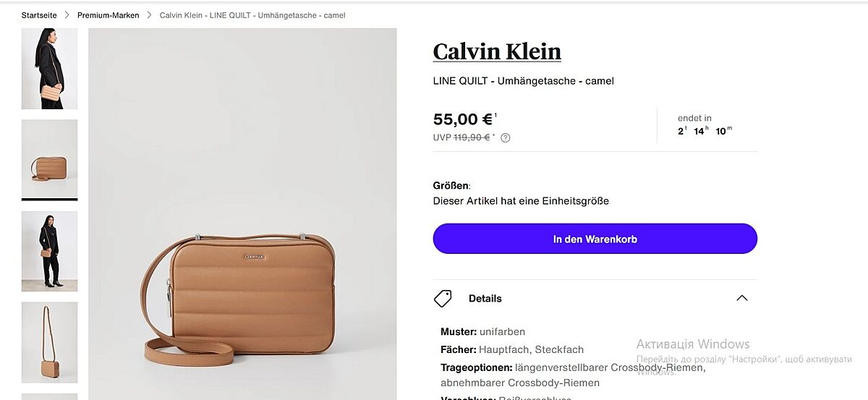Viewport: 868px width, 400px height.
Task: Click the UVP info question mark icon
Action: (506, 137)
